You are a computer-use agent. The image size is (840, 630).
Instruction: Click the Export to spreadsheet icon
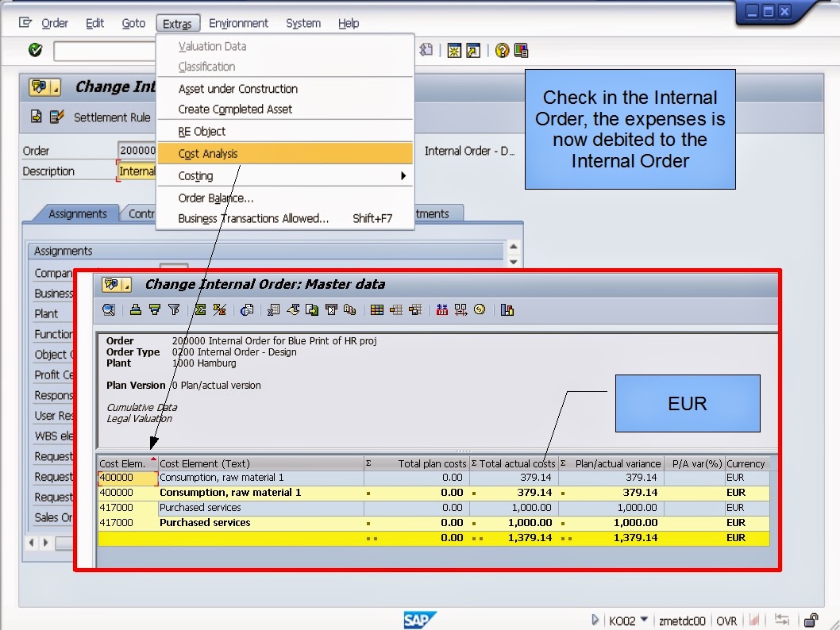pos(274,310)
